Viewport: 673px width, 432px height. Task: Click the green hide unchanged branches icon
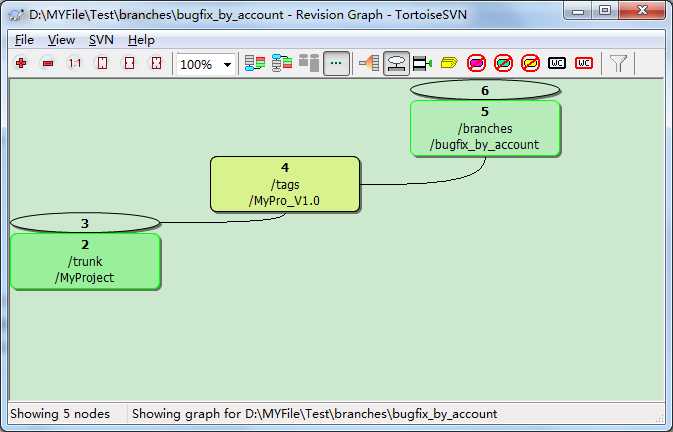tap(503, 63)
